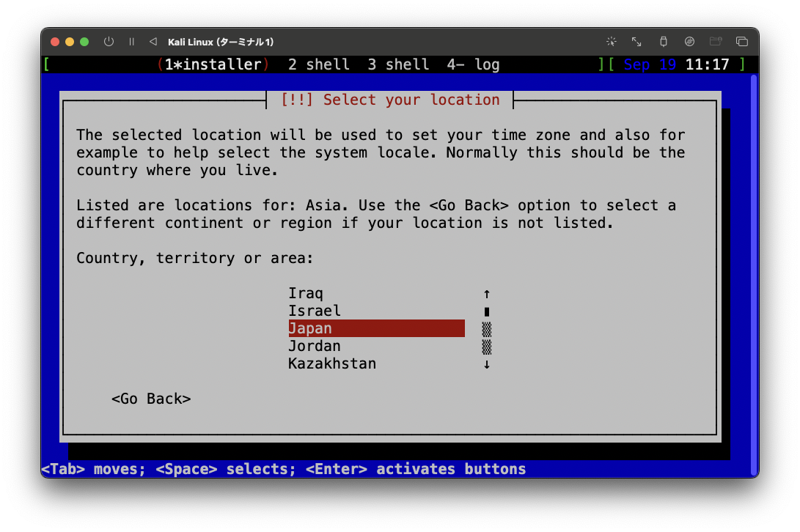Switch to the 2 shell window
Screen dimensions: 800x532
pos(319,64)
